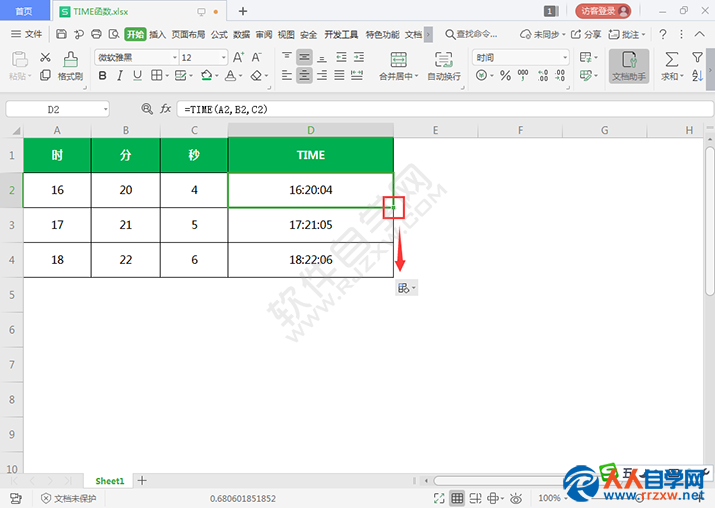Align text right in the cell

[322, 75]
